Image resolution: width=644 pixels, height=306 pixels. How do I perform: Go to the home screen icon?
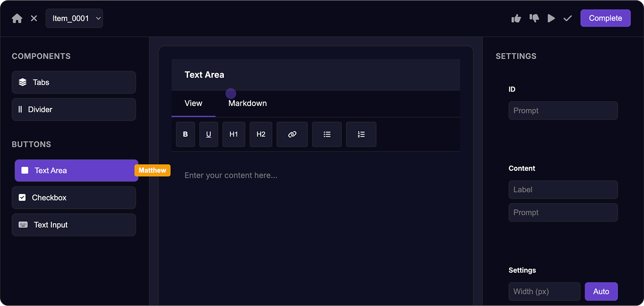pyautogui.click(x=17, y=19)
